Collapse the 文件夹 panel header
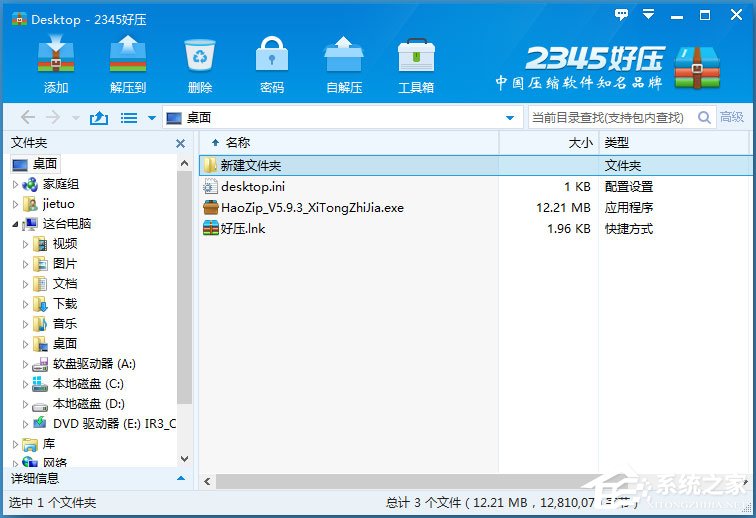 coord(181,143)
